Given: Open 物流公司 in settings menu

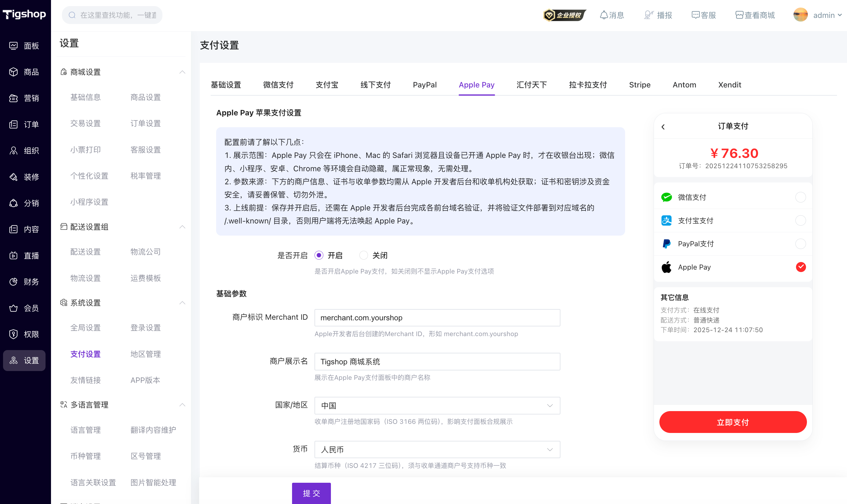Looking at the screenshot, I should [x=146, y=252].
